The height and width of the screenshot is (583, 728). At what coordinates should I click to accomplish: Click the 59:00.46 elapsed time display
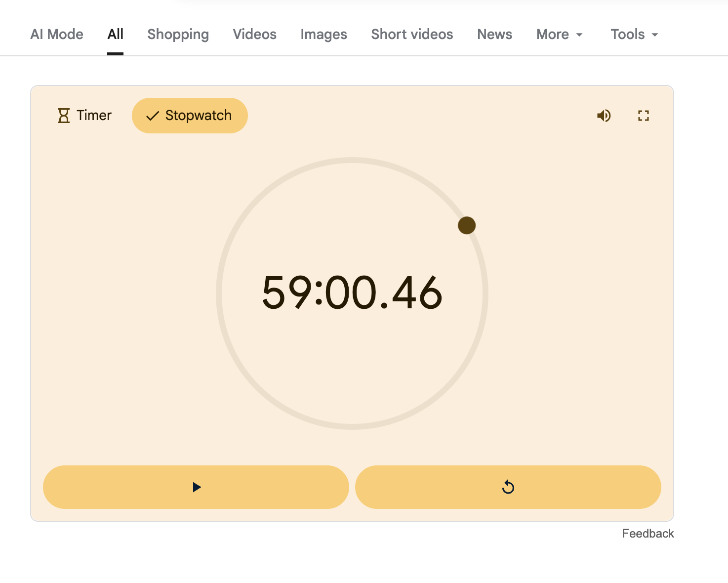(352, 293)
